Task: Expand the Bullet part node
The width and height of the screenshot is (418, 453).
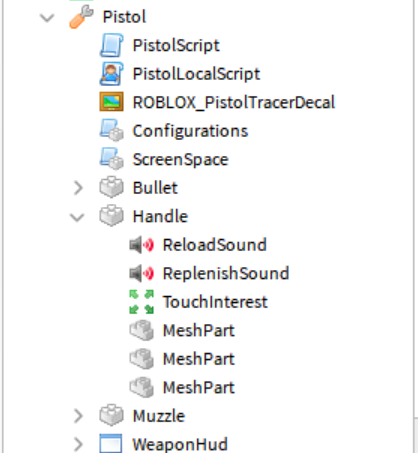Action: (78, 188)
